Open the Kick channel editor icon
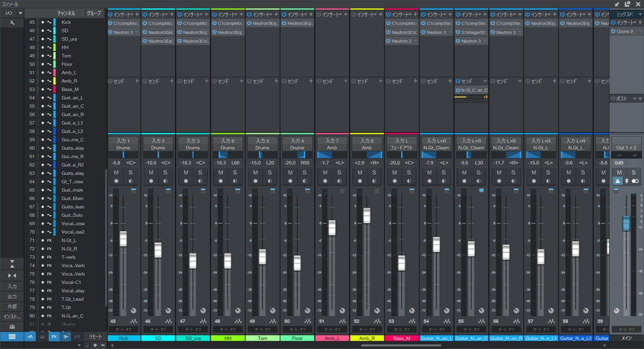Image resolution: width=644 pixels, height=349 pixels. (x=134, y=320)
